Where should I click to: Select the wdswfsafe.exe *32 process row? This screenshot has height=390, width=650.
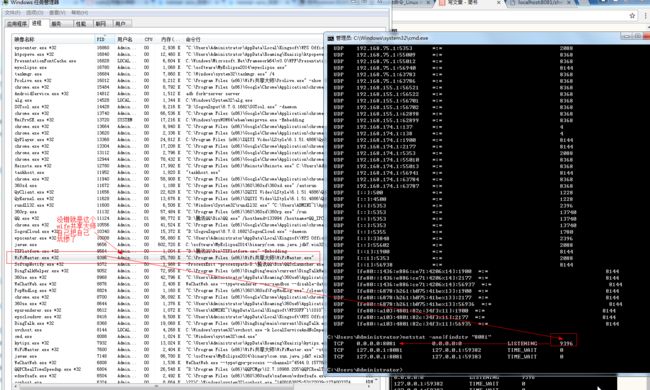point(167,376)
